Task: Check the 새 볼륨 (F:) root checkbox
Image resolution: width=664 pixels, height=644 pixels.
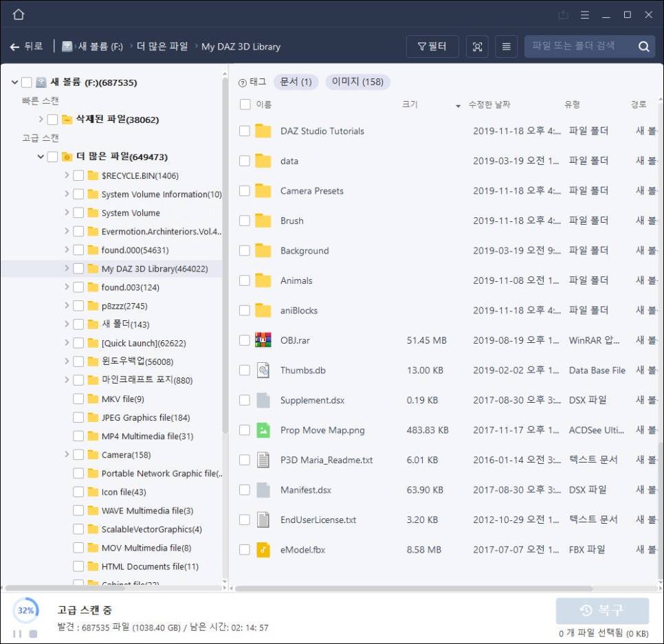Action: point(26,82)
